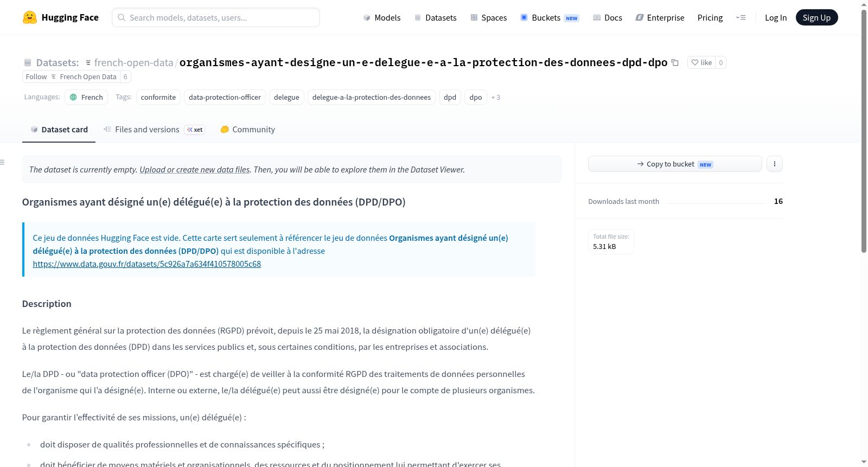Select the data-protection-officer tag
The image size is (868, 467).
(225, 97)
